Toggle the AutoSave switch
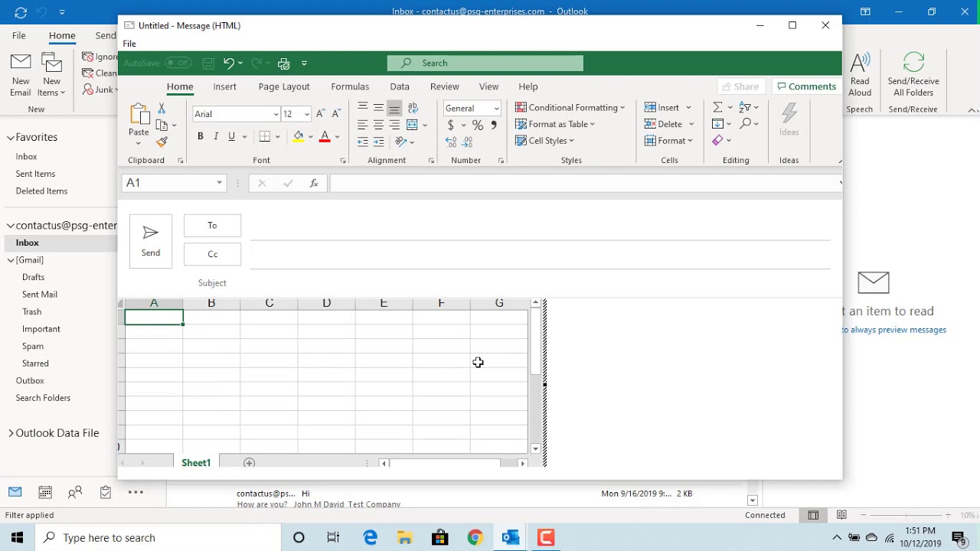Viewport: 980px width, 551px height. pos(178,63)
